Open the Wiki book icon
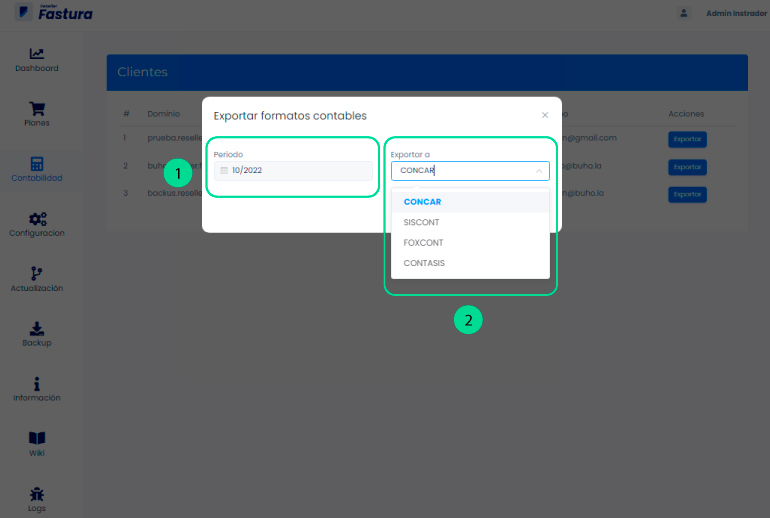770x518 pixels. click(x=37, y=438)
